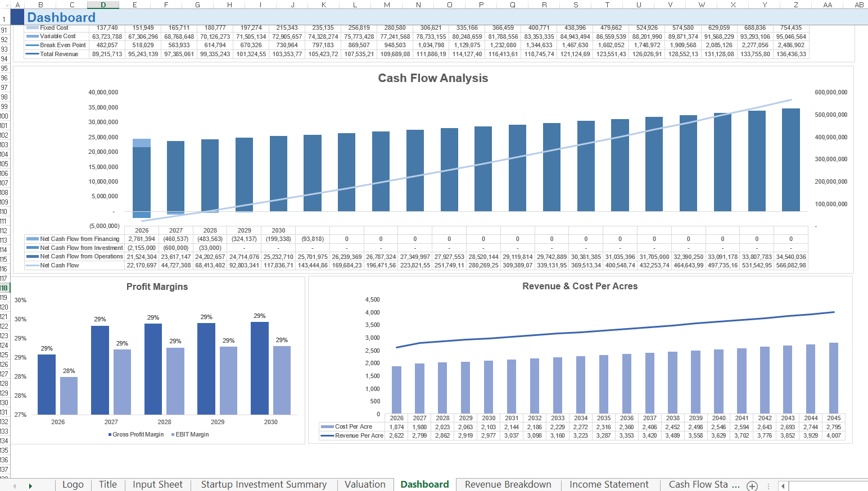Show more sheet tabs via ellipsis
This screenshot has height=491, width=868.
(736, 485)
